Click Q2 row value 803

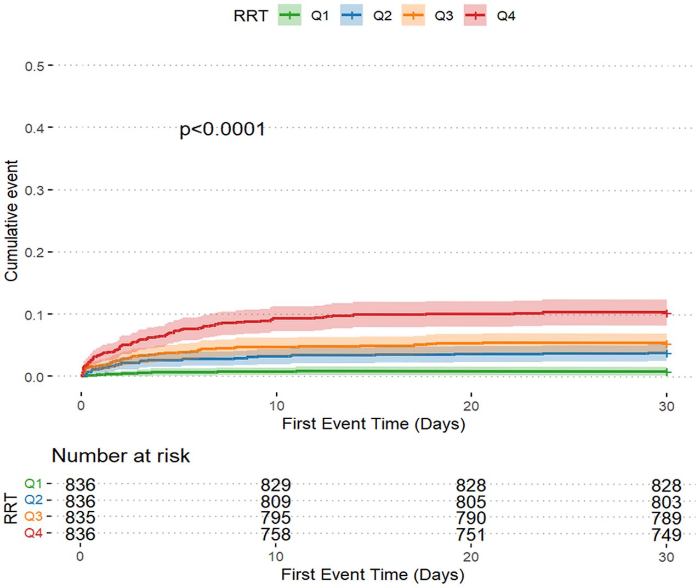tap(667, 502)
